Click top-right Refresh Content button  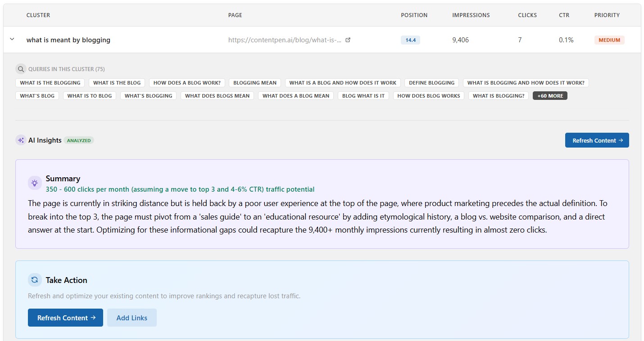coord(597,140)
